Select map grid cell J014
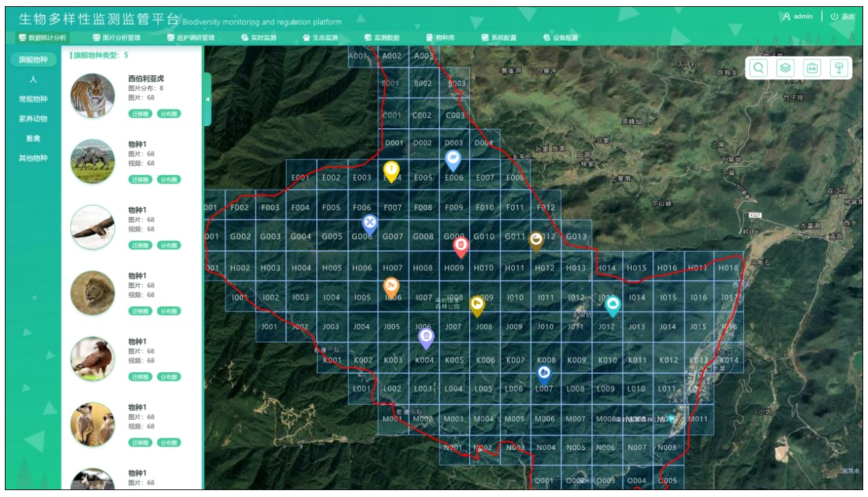This screenshot has width=868, height=497. tap(668, 327)
